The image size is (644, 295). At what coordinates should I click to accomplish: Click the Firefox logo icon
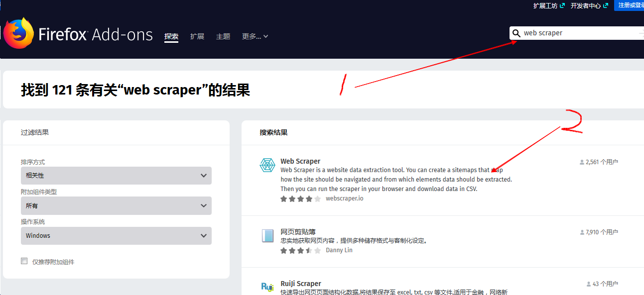click(18, 33)
